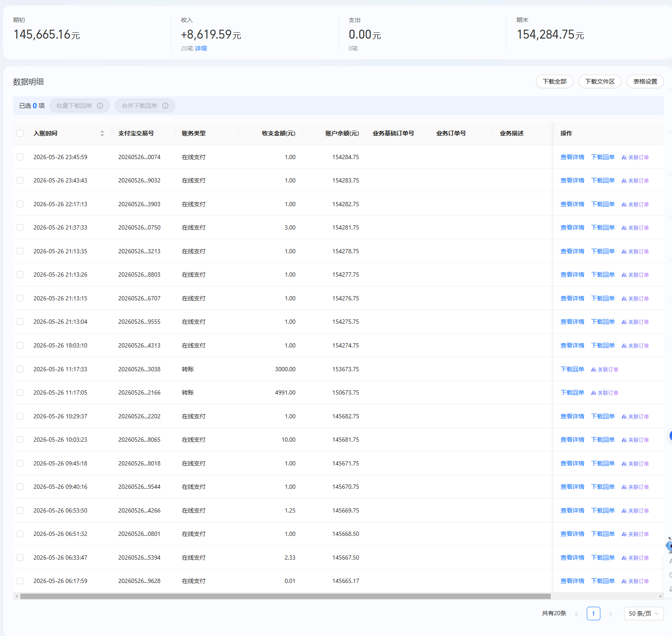Open 详细 link under income total

coord(201,48)
